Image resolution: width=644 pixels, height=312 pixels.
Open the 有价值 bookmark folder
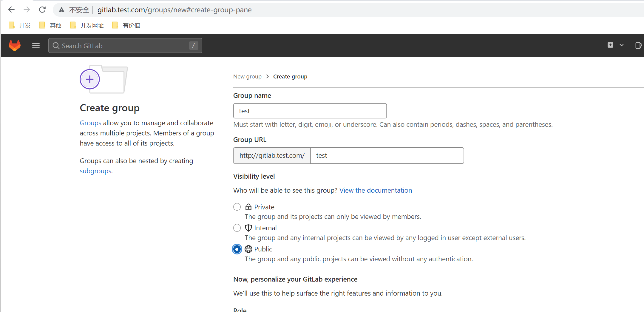pos(126,25)
